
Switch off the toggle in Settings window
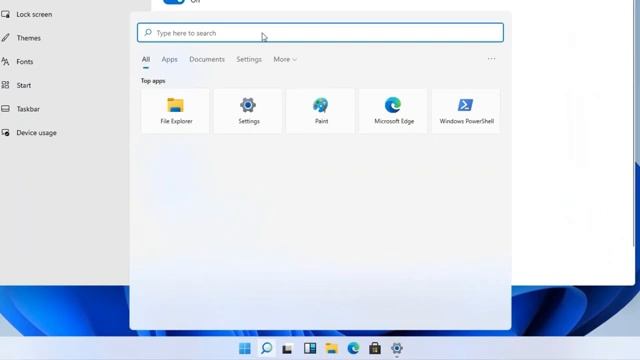pos(174,2)
